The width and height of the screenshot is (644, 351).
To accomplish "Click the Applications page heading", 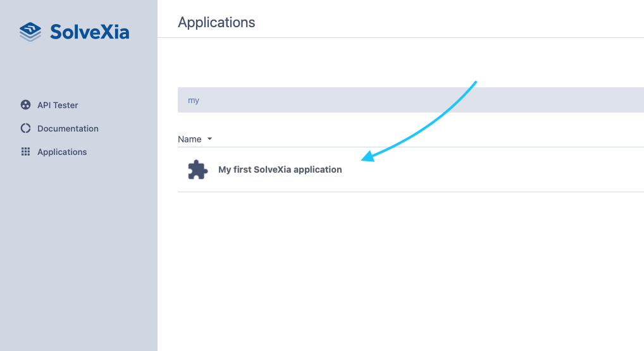I will pos(216,22).
